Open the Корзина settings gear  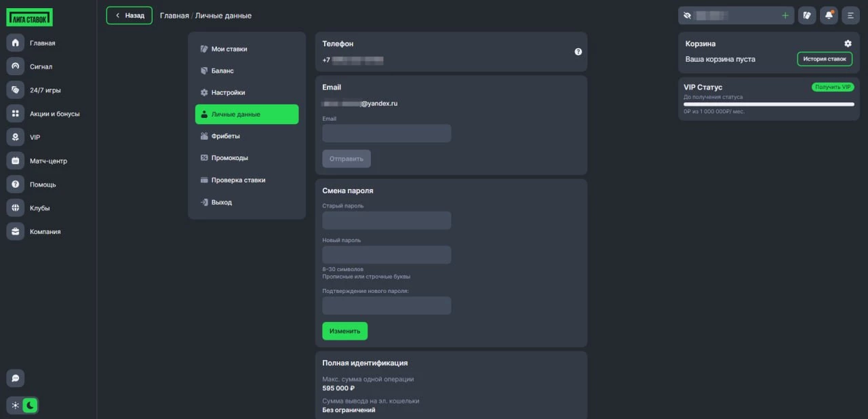click(848, 43)
